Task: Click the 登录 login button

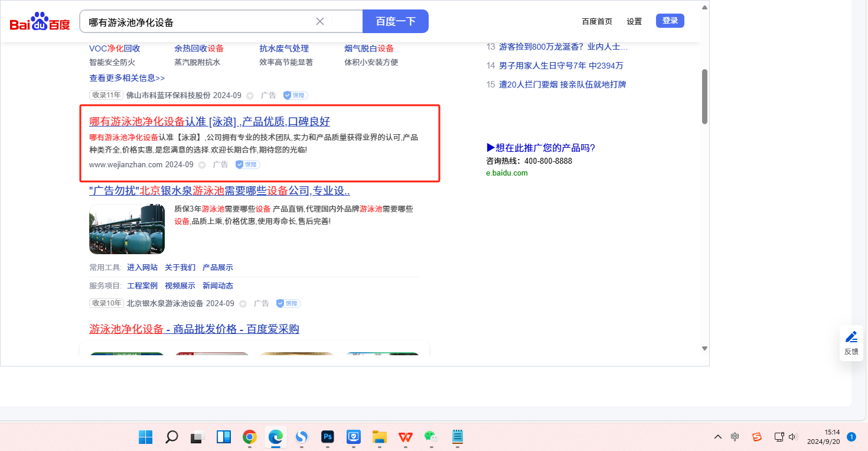Action: point(670,21)
